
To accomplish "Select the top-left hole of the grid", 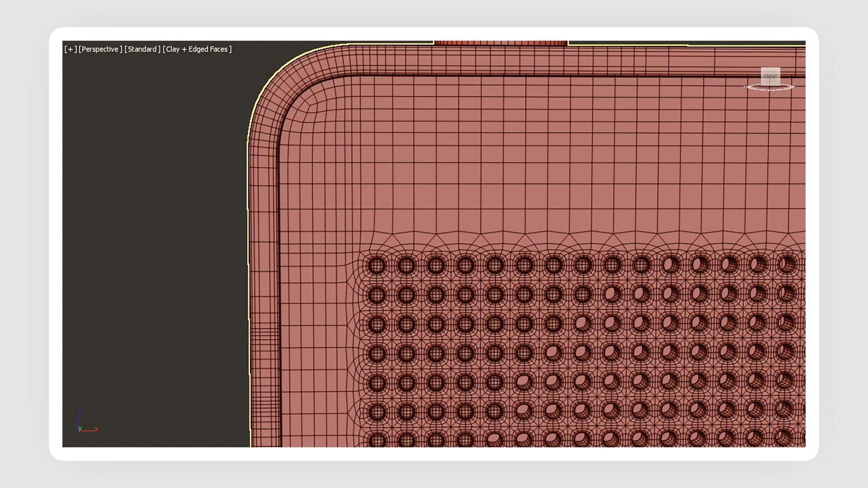I will [377, 265].
